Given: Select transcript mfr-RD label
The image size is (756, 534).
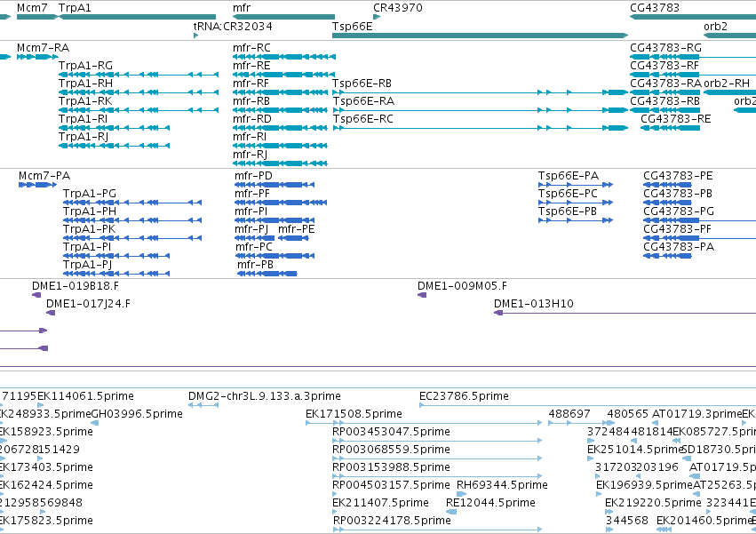Looking at the screenshot, I should [x=252, y=119].
